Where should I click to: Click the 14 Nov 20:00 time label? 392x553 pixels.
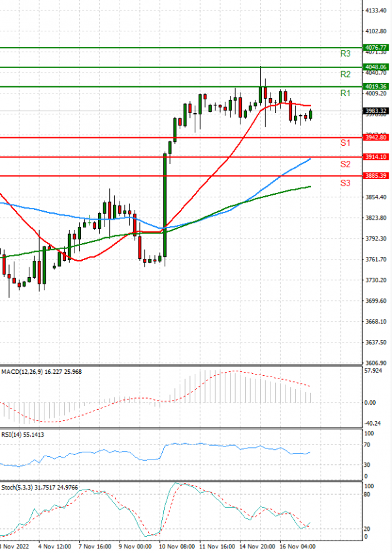click(x=257, y=546)
